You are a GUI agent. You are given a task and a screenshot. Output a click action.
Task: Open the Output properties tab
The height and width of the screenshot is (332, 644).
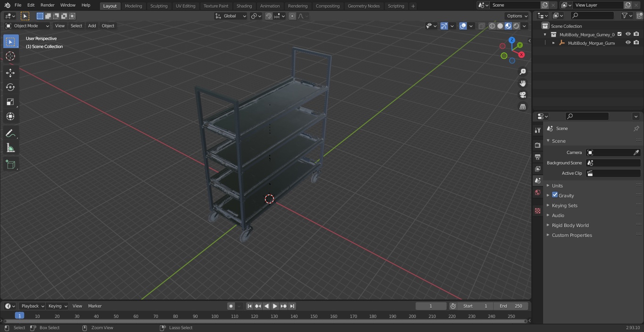537,157
